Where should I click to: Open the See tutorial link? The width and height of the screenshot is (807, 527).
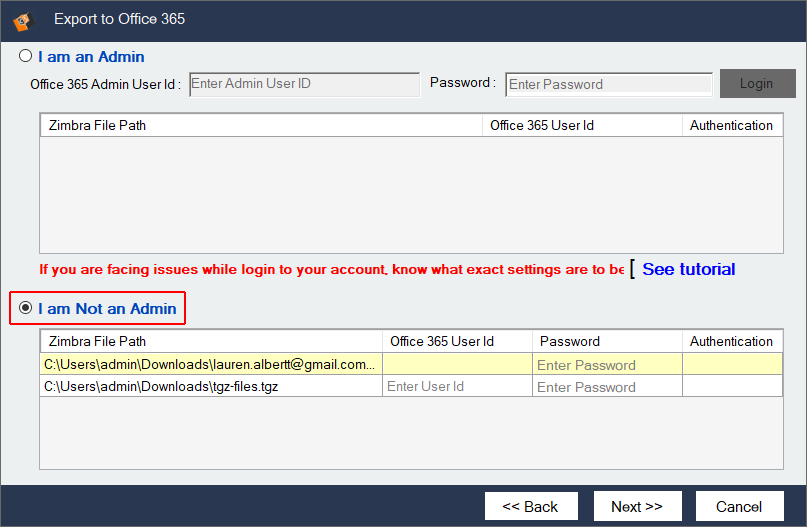coord(688,269)
